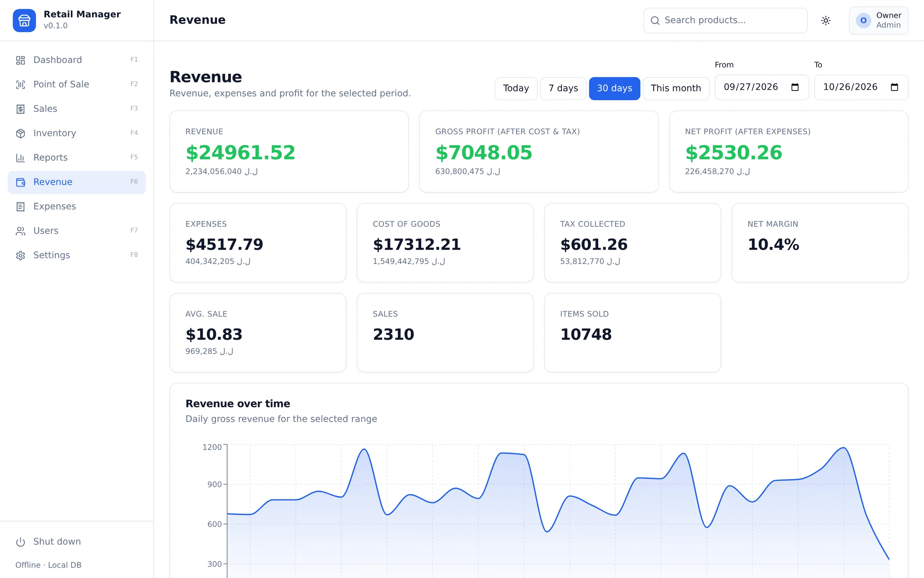Click the Shut down power icon

point(20,542)
